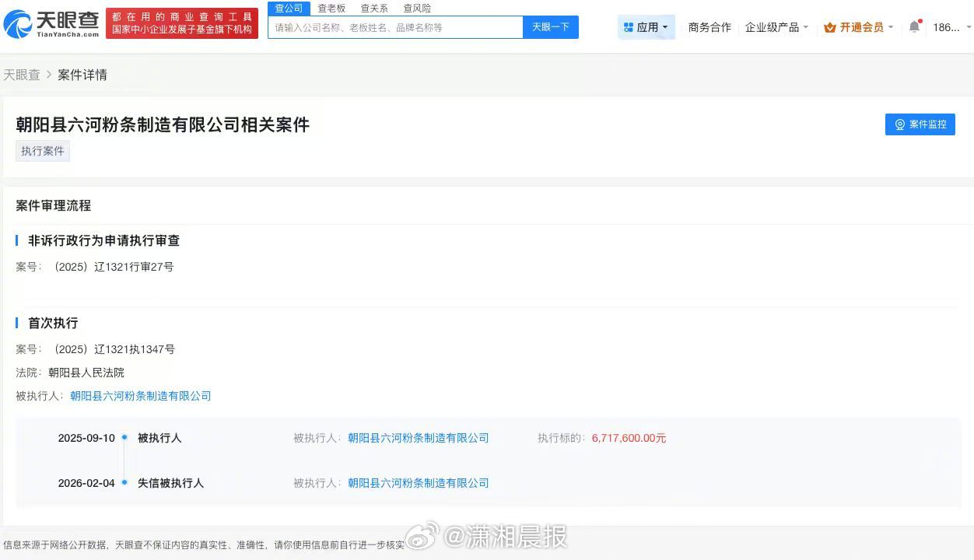Click the 案件监控 monitoring icon
The image size is (974, 560).
tap(900, 124)
